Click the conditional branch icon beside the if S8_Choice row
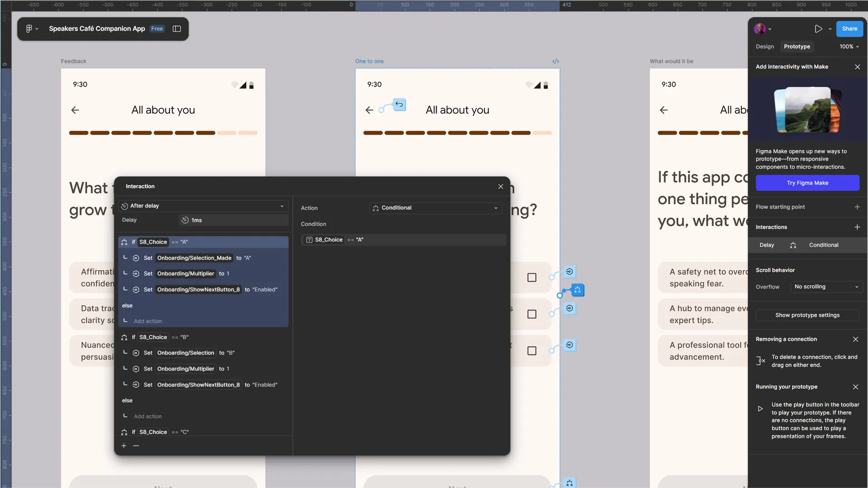Viewport: 868px width, 488px height. [124, 242]
